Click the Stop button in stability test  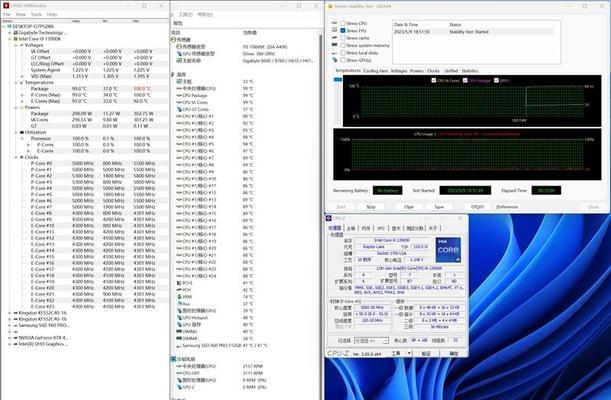coord(371,207)
